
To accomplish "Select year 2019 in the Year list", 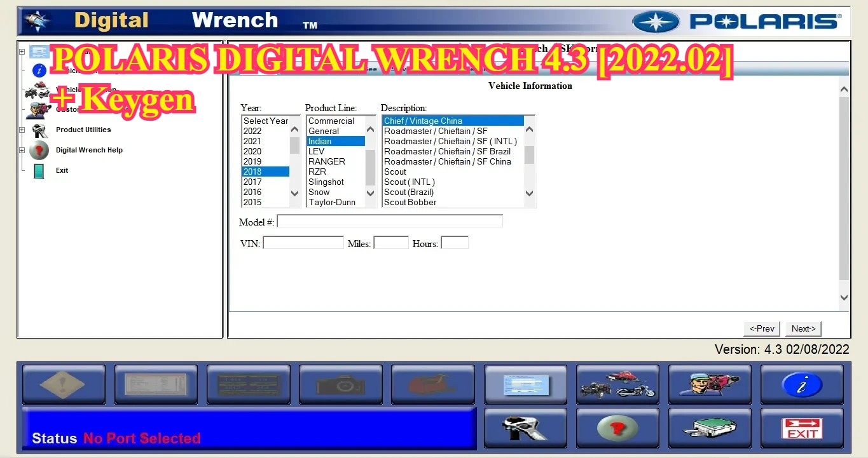I will [x=266, y=161].
